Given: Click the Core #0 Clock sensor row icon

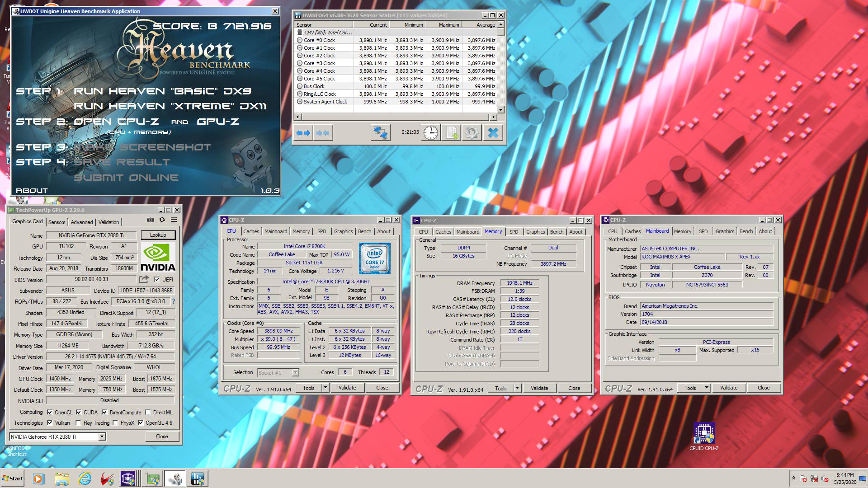Looking at the screenshot, I should point(300,40).
